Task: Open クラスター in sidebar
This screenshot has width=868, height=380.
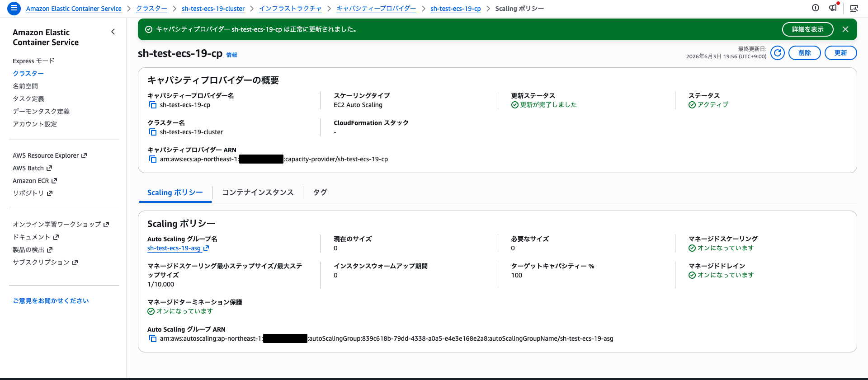Action: 28,74
